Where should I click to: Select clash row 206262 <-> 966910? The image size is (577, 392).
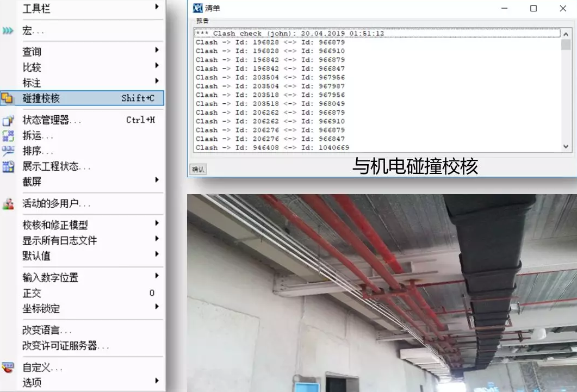click(377, 121)
